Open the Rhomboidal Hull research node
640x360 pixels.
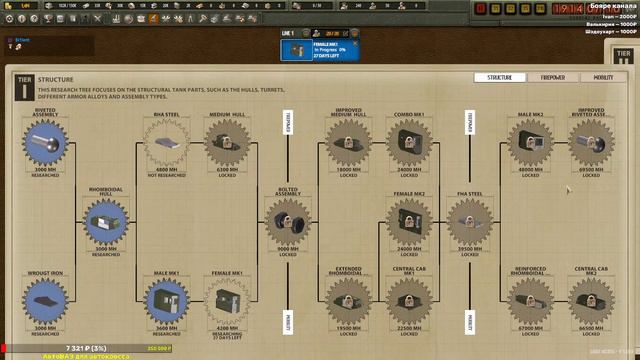pyautogui.click(x=106, y=222)
